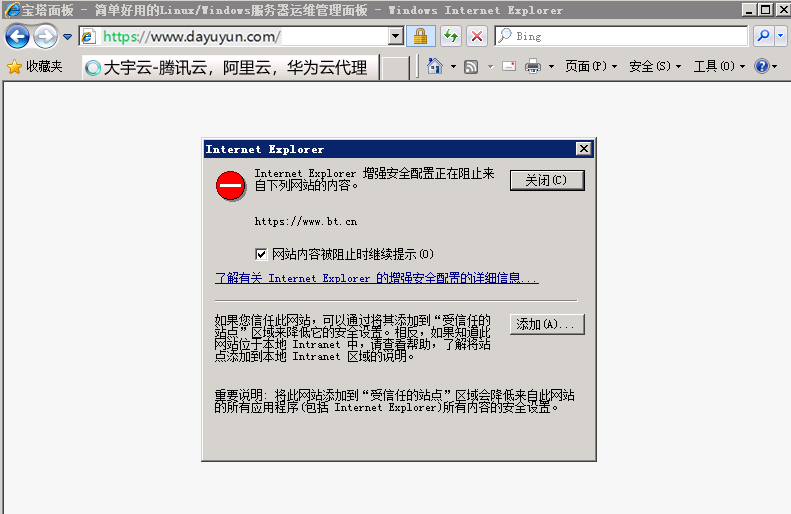Minimize the Internet Explorer browser window
Image resolution: width=791 pixels, height=514 pixels.
pos(750,10)
